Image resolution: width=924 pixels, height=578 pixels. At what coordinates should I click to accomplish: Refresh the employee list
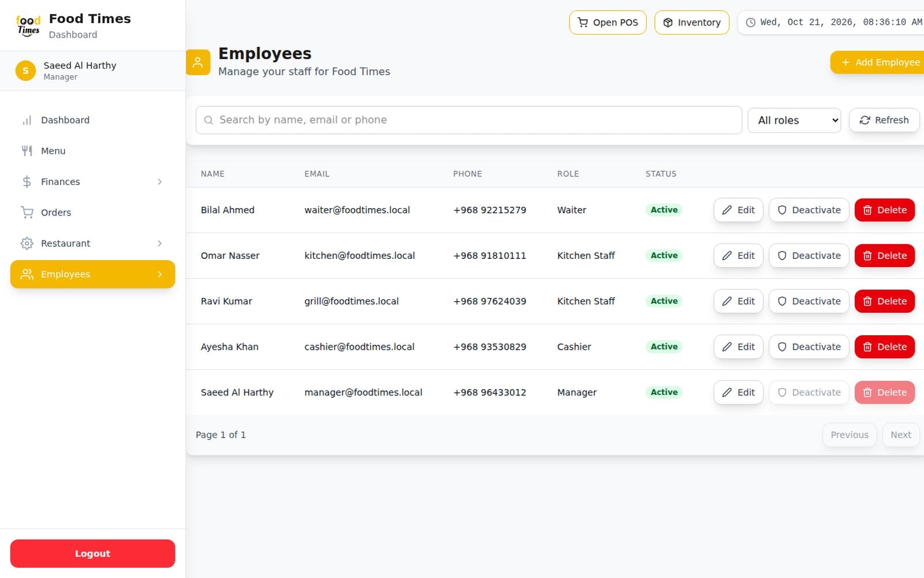pos(884,120)
